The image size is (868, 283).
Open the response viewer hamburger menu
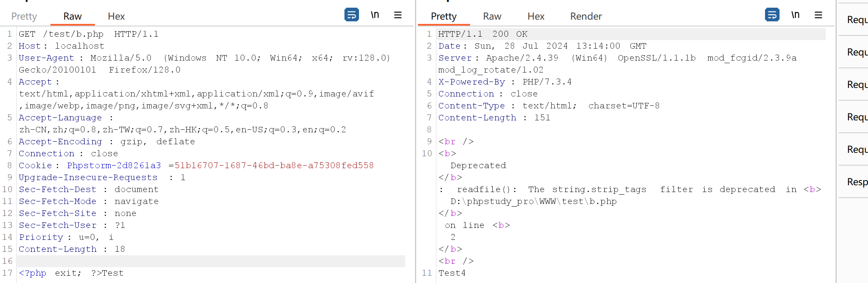click(x=818, y=15)
